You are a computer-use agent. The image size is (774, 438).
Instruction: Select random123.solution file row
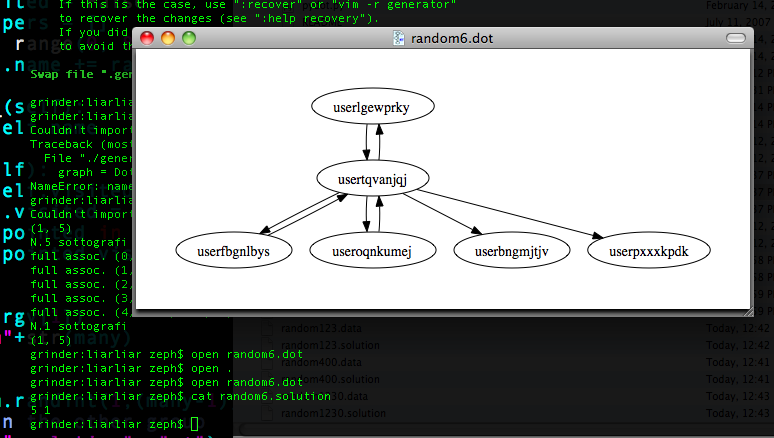coord(328,345)
